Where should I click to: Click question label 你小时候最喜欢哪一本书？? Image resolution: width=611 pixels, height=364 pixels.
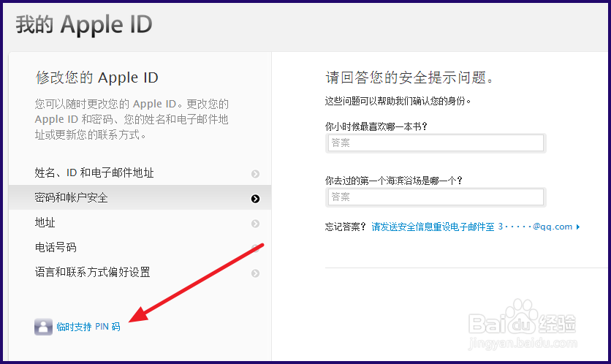click(376, 126)
